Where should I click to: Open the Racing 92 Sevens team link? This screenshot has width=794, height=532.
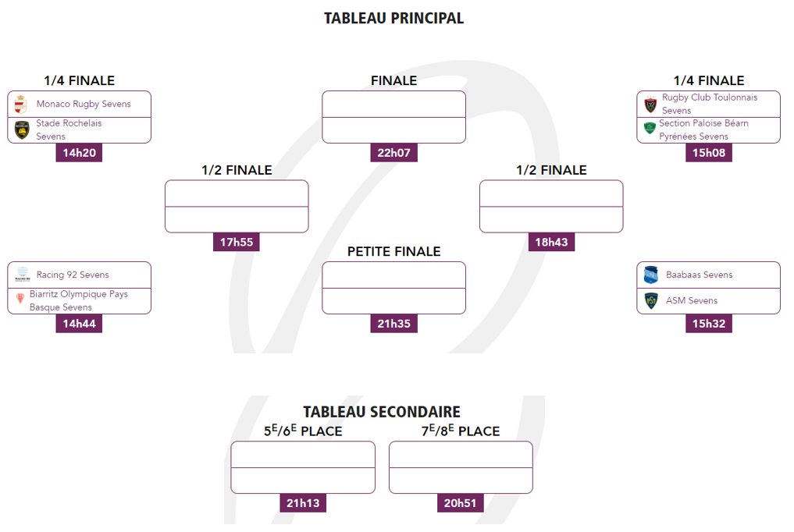(73, 275)
